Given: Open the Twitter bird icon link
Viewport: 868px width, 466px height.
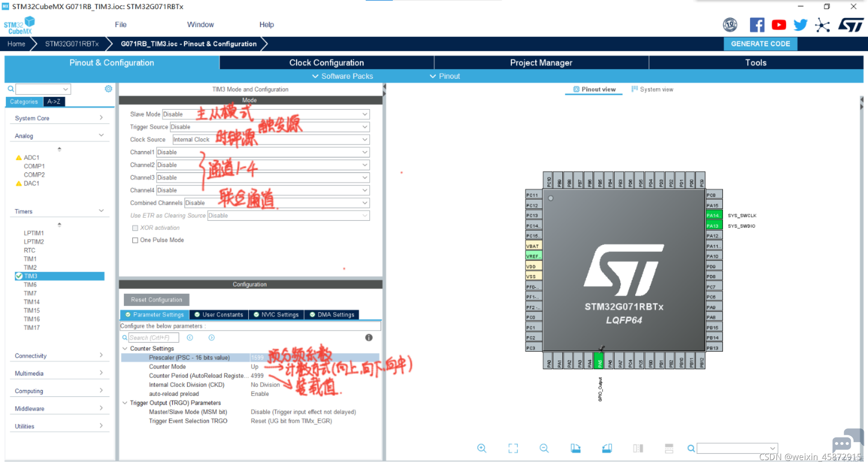Looking at the screenshot, I should pos(800,25).
